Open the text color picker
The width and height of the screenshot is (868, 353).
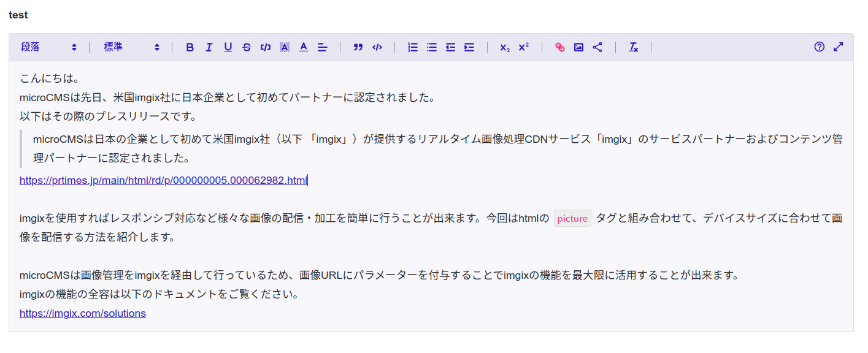[303, 47]
